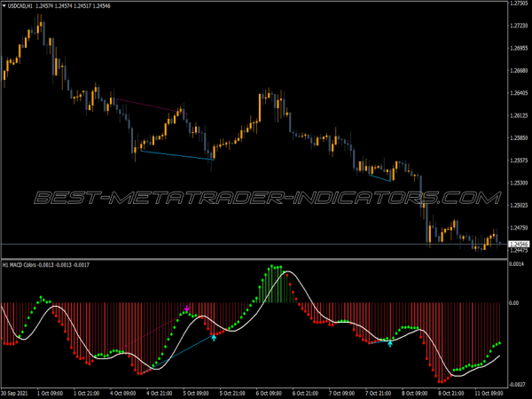Screen dimensions: 532x399
Task: Click the 5 Oct 21:00 time label
Action: (x=232, y=393)
